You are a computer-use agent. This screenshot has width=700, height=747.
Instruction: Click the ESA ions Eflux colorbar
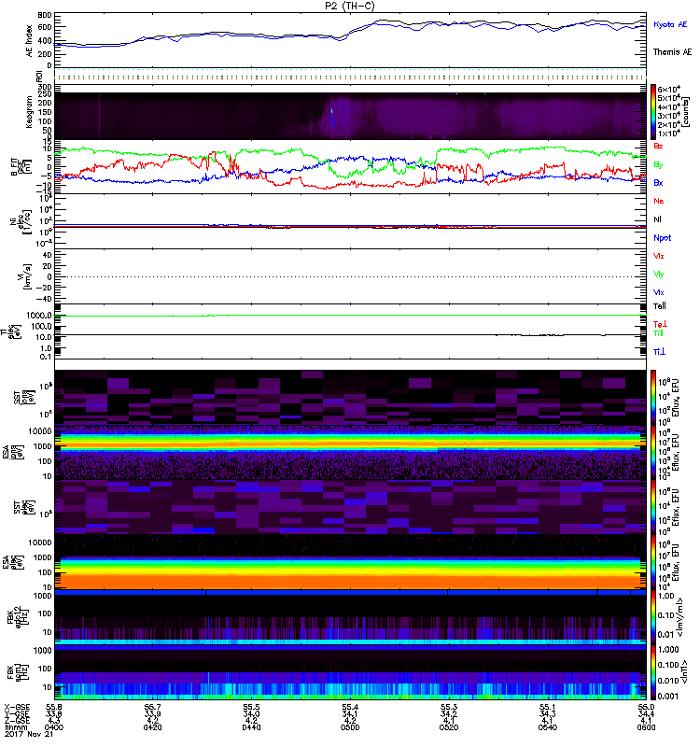pos(653,453)
